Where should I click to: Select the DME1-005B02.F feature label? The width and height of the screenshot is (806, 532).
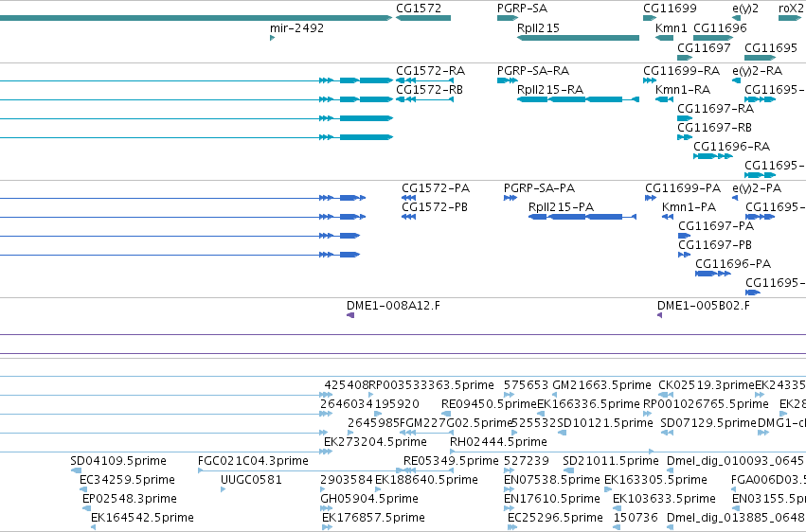click(703, 306)
